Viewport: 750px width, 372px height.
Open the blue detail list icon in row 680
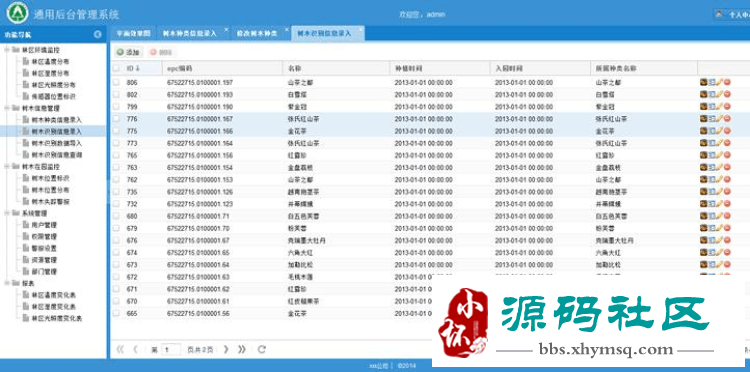point(712,216)
